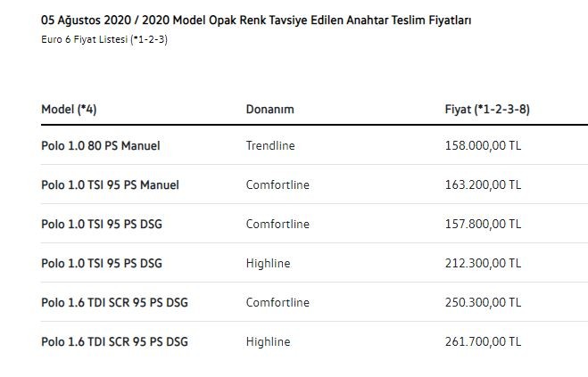Select the Trendline trim cell
588x377 pixels.
pos(270,145)
